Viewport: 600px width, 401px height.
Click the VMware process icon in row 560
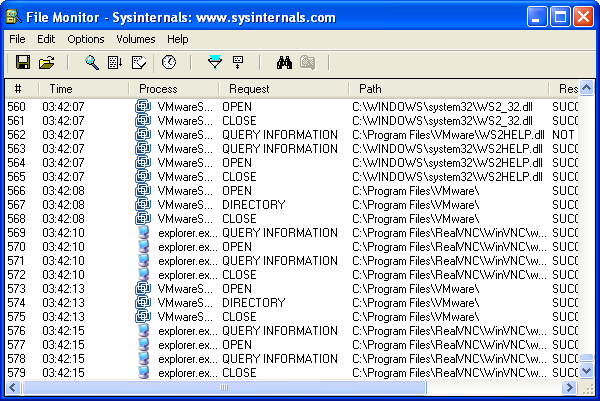point(143,107)
